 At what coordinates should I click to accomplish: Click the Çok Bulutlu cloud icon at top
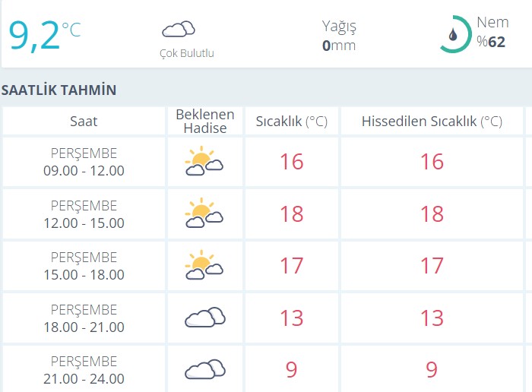click(x=179, y=29)
